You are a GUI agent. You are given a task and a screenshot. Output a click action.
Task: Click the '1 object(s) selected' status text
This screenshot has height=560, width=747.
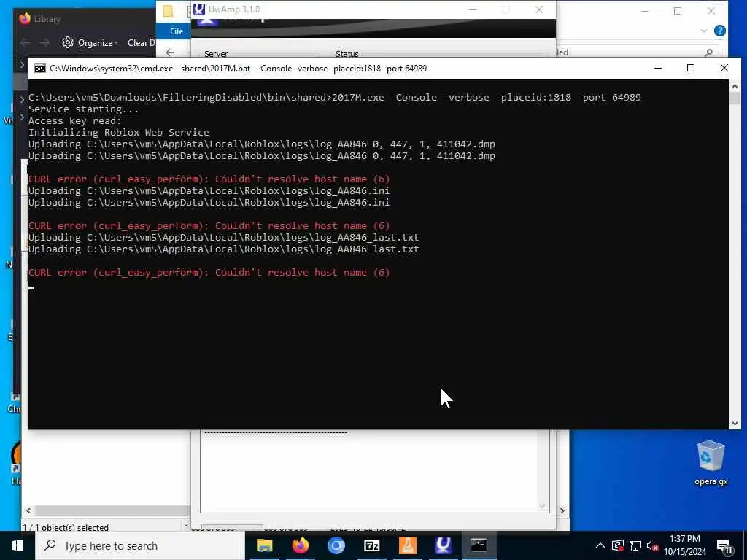(x=65, y=527)
